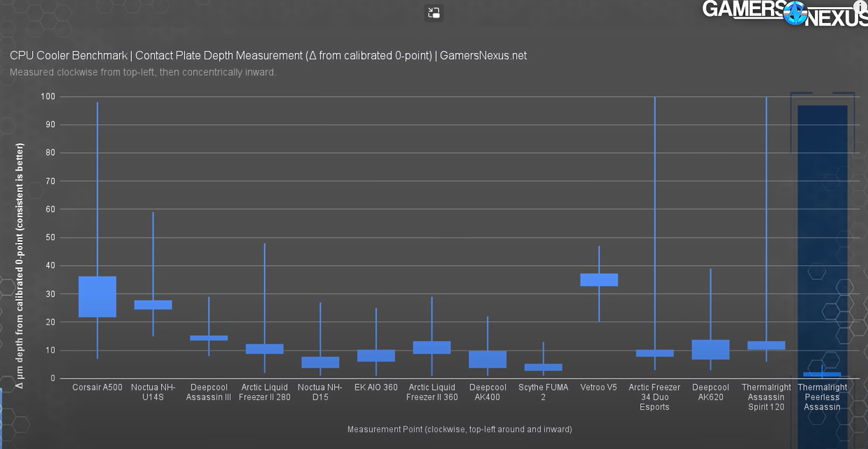Click the y-axis tick value 0
This screenshot has width=868, height=449.
(x=53, y=378)
